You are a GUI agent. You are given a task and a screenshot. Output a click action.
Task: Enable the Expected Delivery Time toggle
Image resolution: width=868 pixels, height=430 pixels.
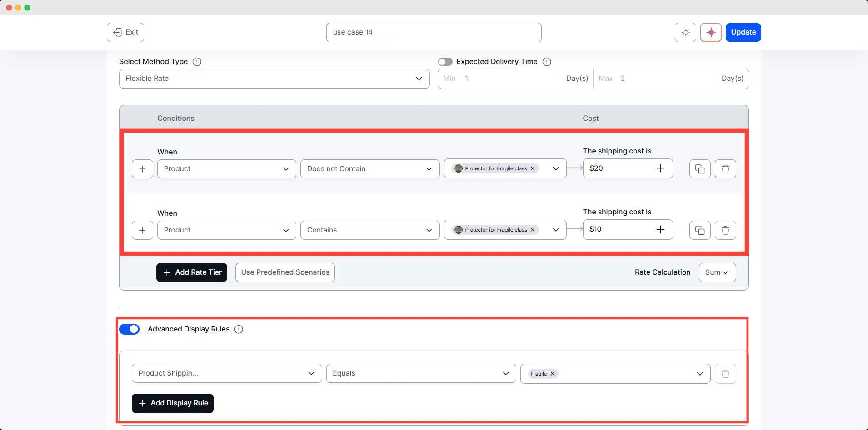pos(445,62)
